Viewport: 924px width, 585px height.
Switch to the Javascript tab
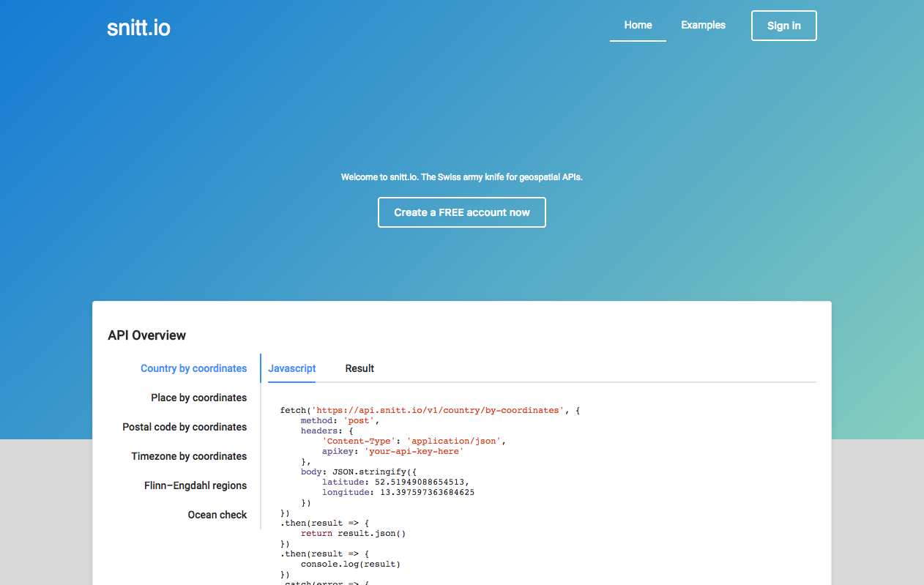(x=292, y=368)
